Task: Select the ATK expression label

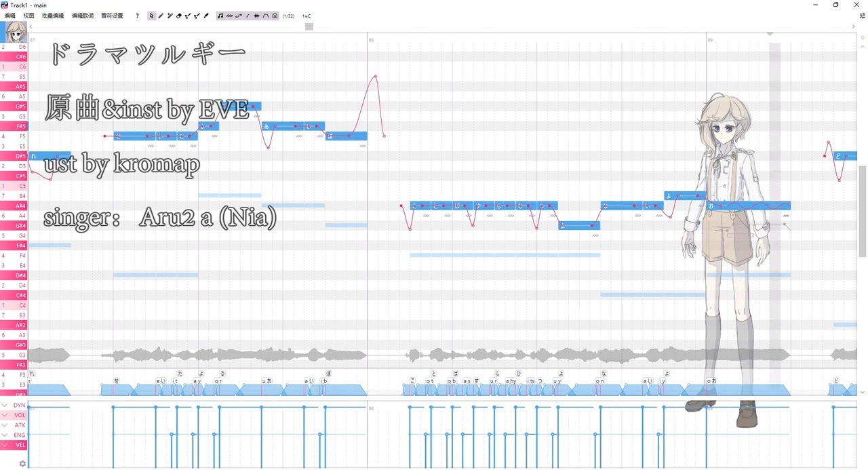Action: click(x=20, y=425)
